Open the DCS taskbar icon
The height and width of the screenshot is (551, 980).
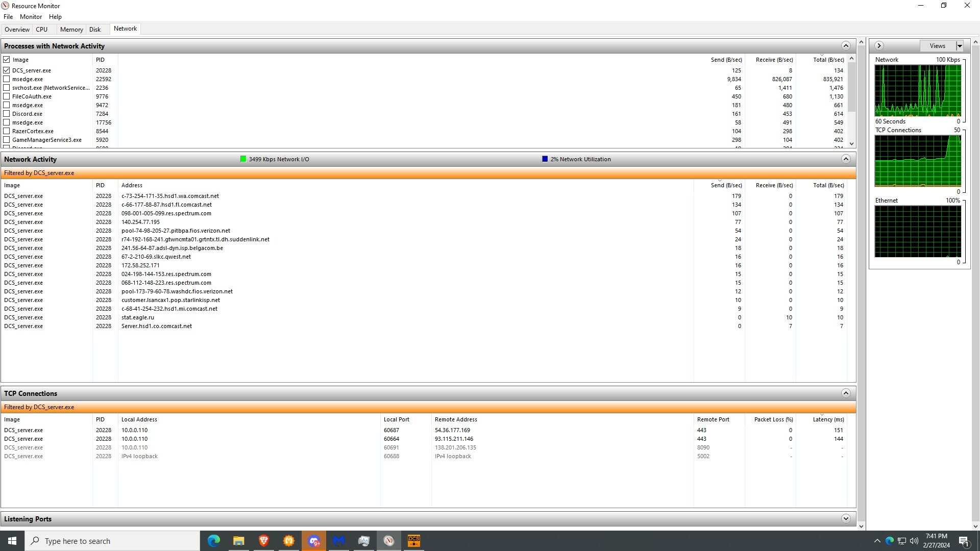[x=414, y=541]
